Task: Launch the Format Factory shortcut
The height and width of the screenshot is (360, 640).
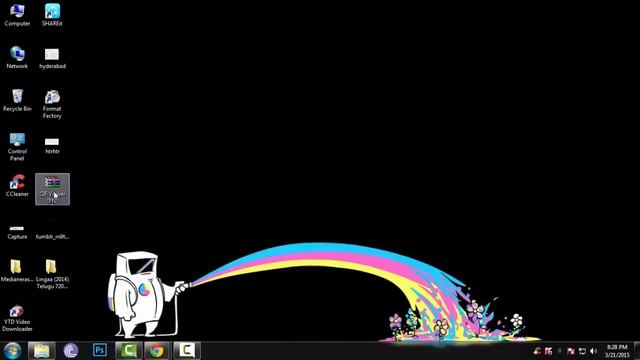Action: click(52, 104)
